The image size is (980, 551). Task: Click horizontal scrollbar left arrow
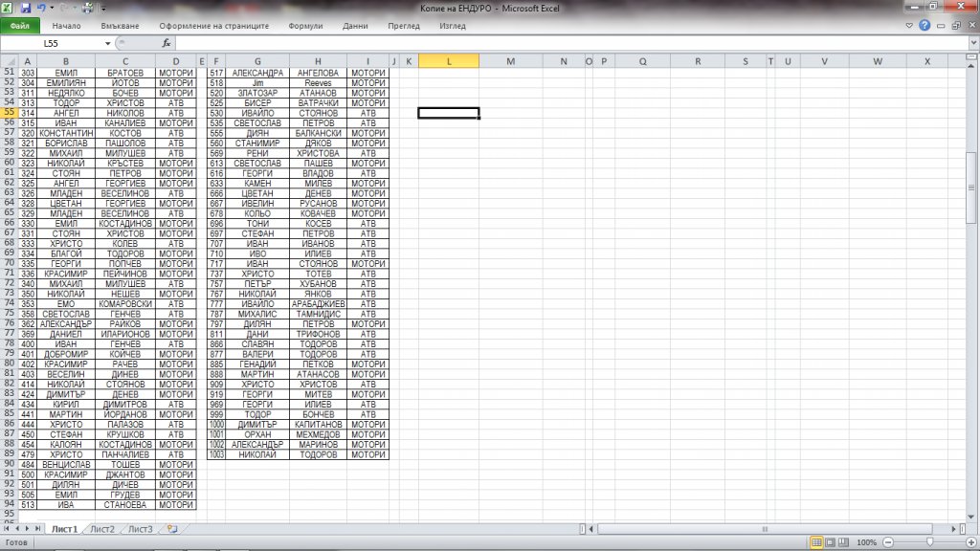(x=591, y=528)
